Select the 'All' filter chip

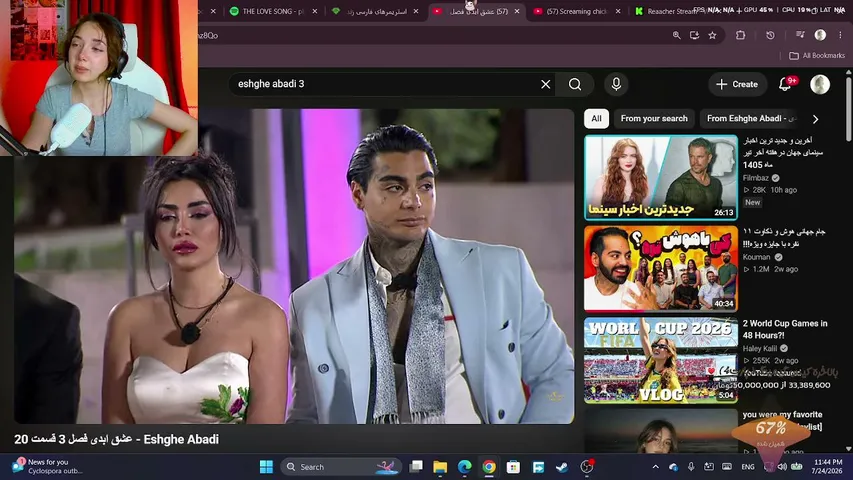[596, 119]
